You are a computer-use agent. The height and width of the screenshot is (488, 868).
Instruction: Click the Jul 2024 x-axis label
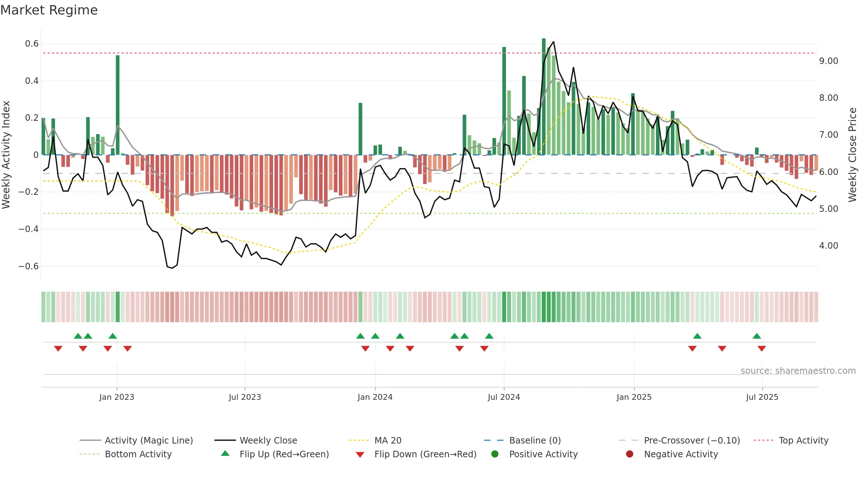pos(504,397)
